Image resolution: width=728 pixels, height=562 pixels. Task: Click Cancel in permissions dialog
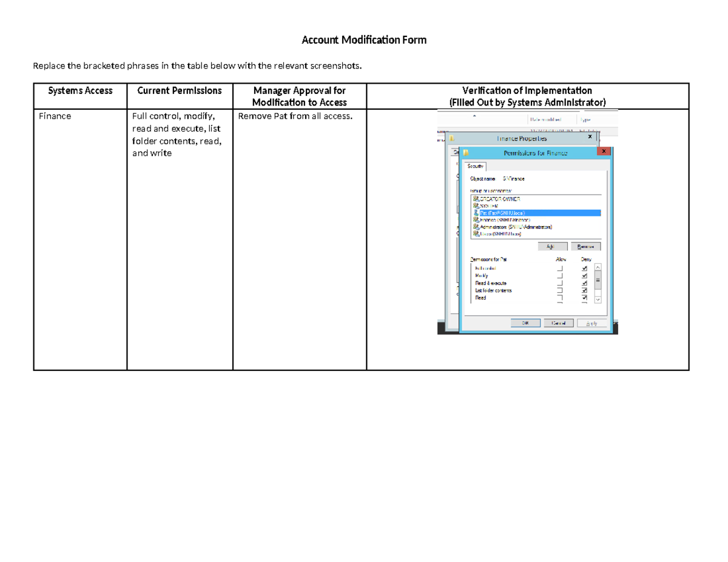click(559, 323)
